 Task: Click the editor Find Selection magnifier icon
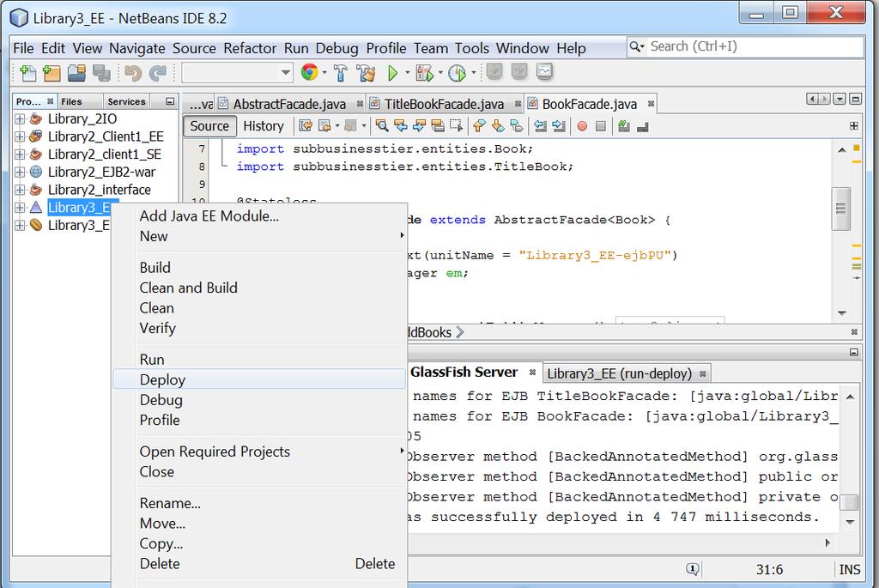[x=382, y=125]
